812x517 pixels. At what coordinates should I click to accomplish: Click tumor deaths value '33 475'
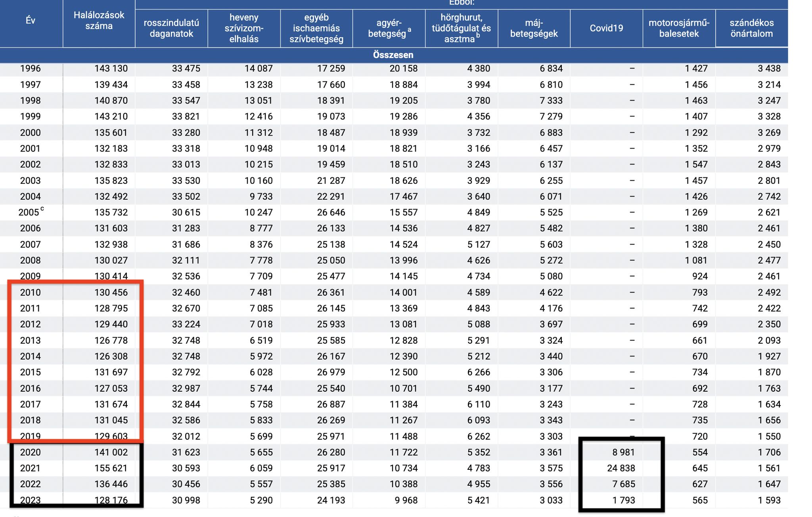(x=186, y=68)
